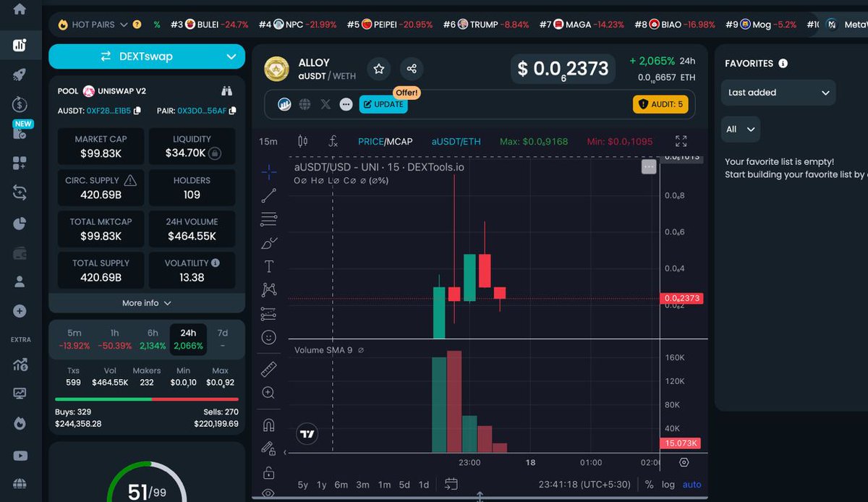Open chart indicators fx icon
Screen dimensions: 868x502
333,141
